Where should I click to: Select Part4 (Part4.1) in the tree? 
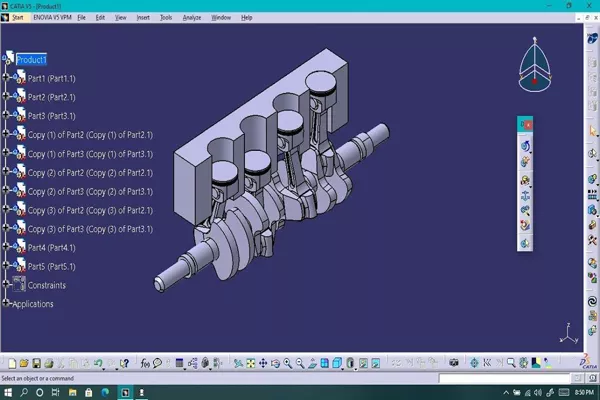tap(51, 248)
